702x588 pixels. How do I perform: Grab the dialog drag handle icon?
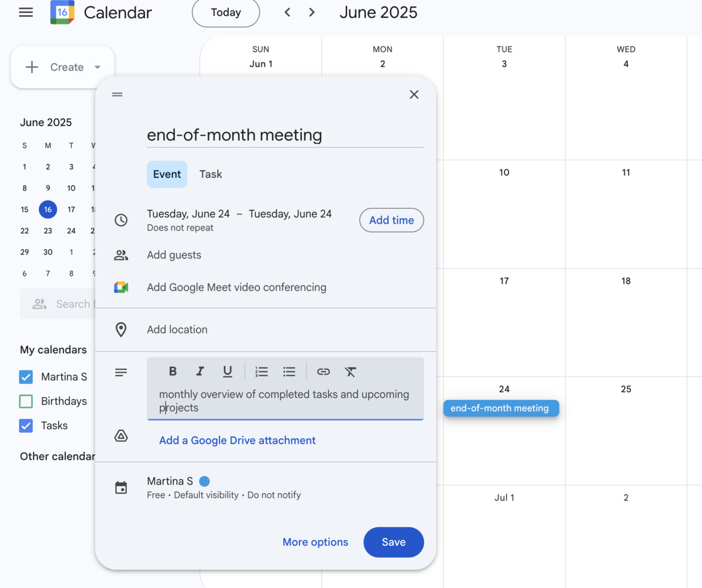[117, 94]
